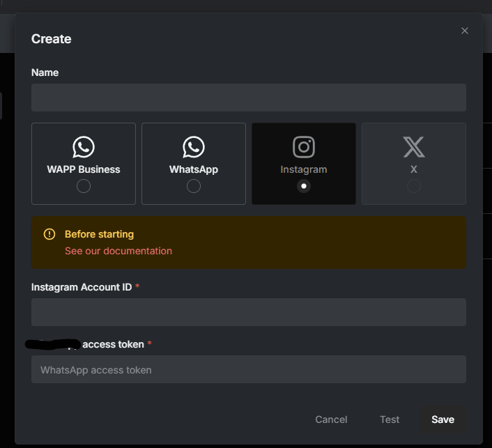Image resolution: width=492 pixels, height=448 pixels.
Task: Select the X platform radio button
Action: [414, 186]
